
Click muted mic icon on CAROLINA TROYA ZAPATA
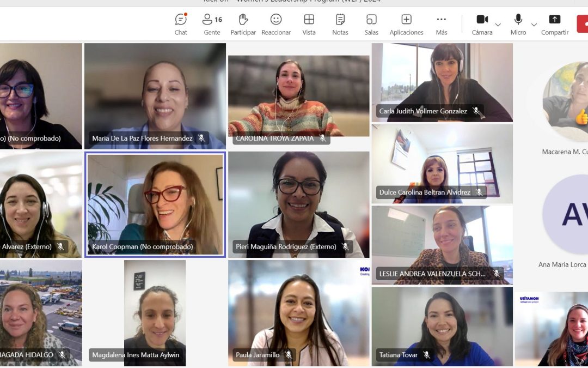pos(322,138)
